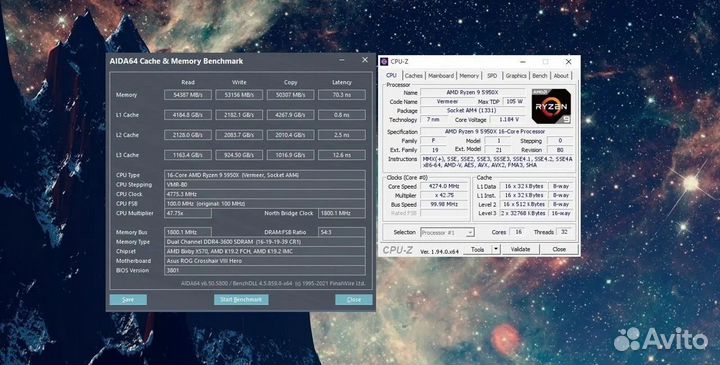This screenshot has height=365, width=720.
Task: Click the Close button in CPU-Z
Action: tap(559, 249)
